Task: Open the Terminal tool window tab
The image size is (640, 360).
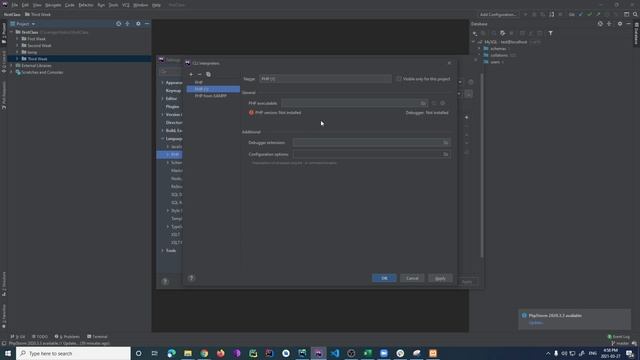Action: click(x=97, y=337)
